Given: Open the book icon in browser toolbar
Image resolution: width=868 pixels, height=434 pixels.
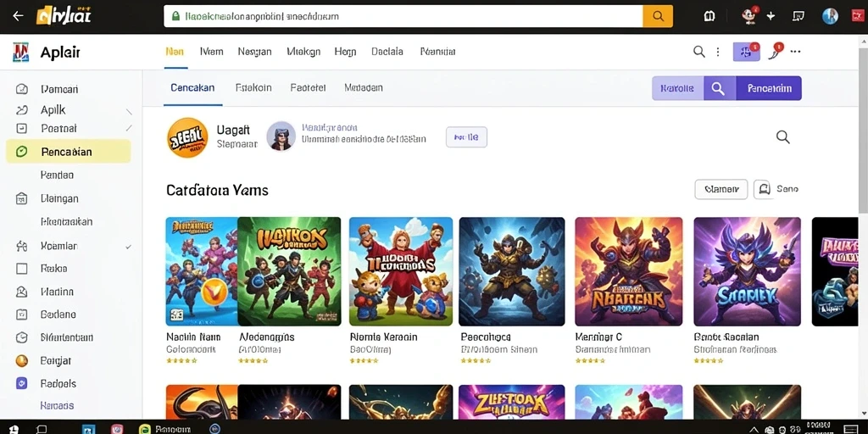Looking at the screenshot, I should (709, 16).
